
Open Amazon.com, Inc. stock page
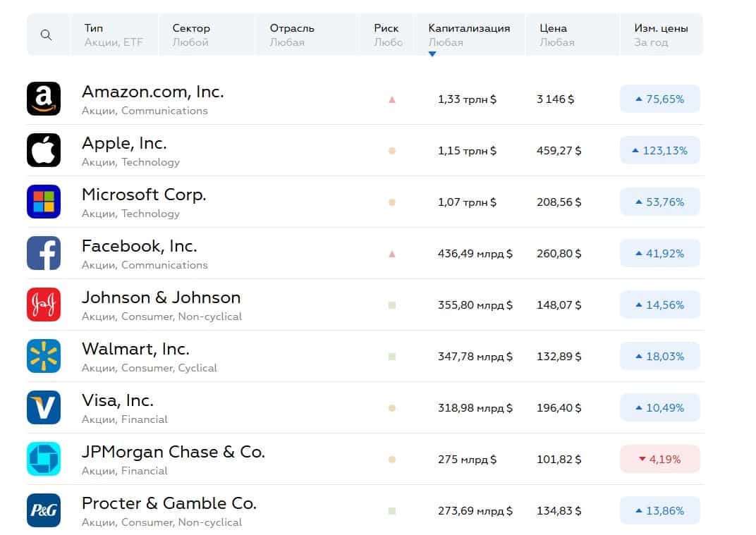coord(152,92)
